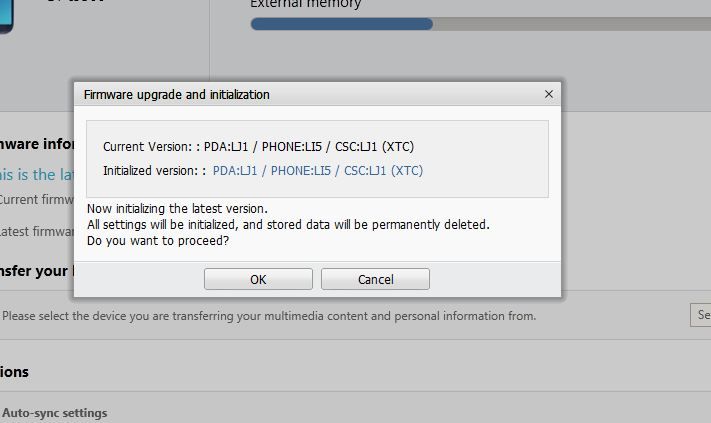Select the Current Version text line
Screen dimensions: 711x423
[x=258, y=146]
